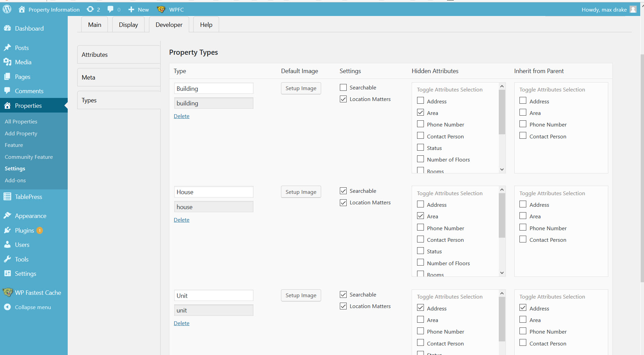Image resolution: width=644 pixels, height=355 pixels.
Task: Click Delete link under the Building type
Action: [x=181, y=116]
